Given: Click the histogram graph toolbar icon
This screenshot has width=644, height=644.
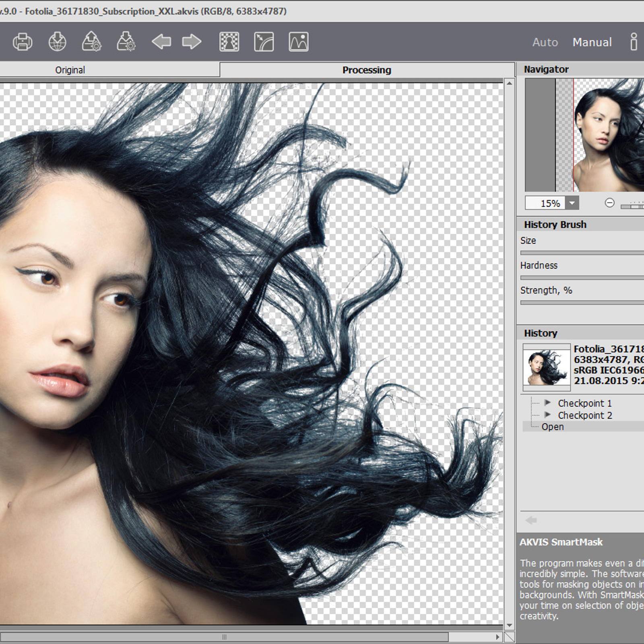Looking at the screenshot, I should pos(299,41).
